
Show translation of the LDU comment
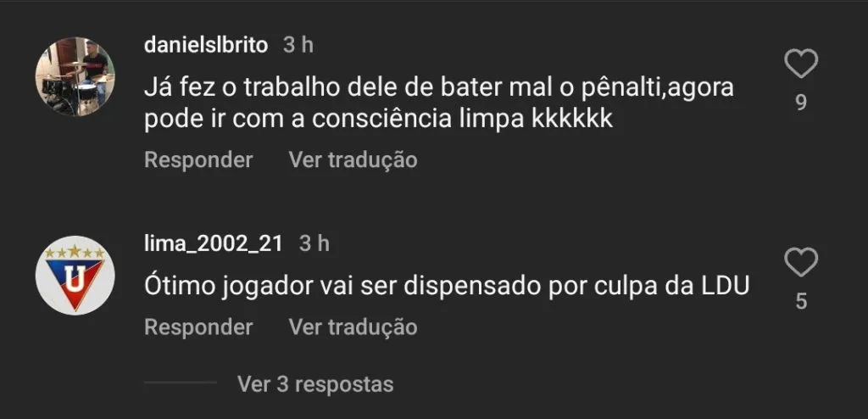[x=353, y=327]
